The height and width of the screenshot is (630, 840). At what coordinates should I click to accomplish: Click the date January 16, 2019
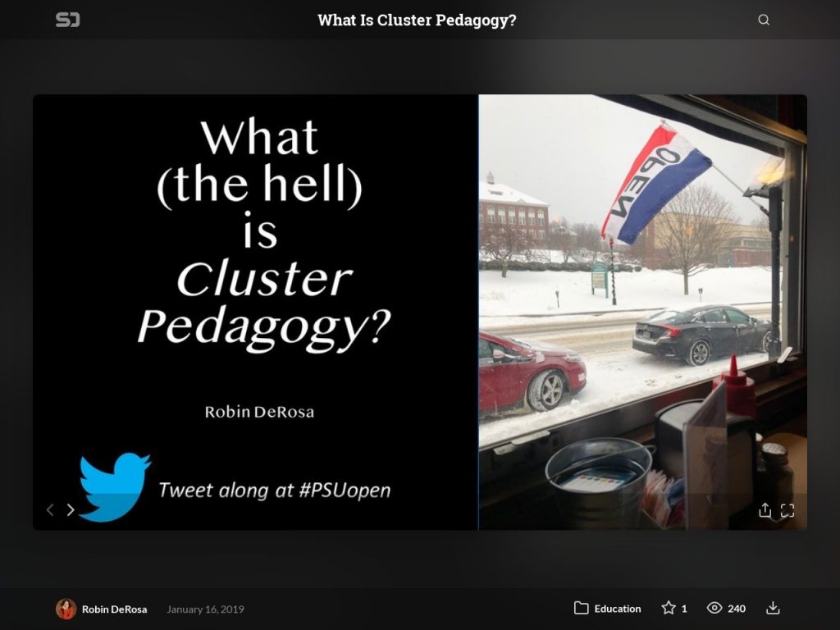(x=205, y=609)
